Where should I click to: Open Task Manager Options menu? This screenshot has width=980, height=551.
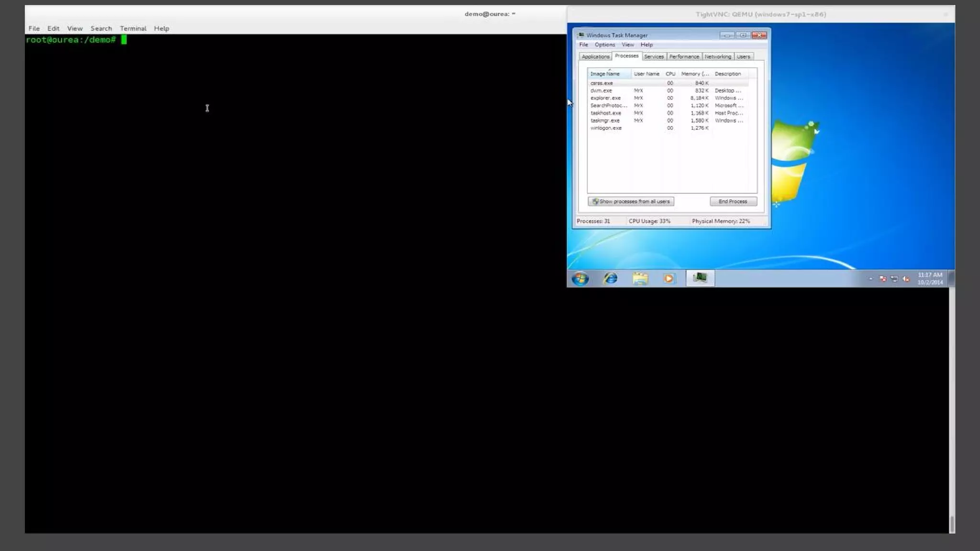point(604,44)
